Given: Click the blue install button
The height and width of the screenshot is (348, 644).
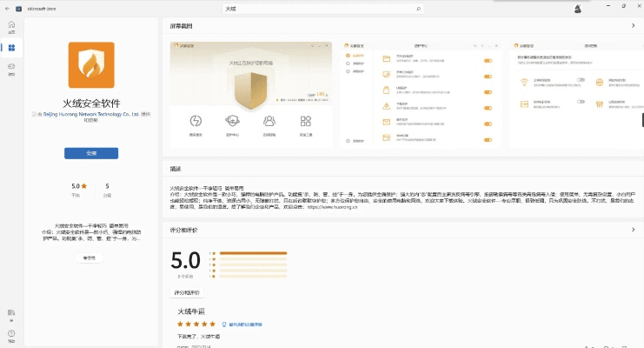Looking at the screenshot, I should coord(91,153).
